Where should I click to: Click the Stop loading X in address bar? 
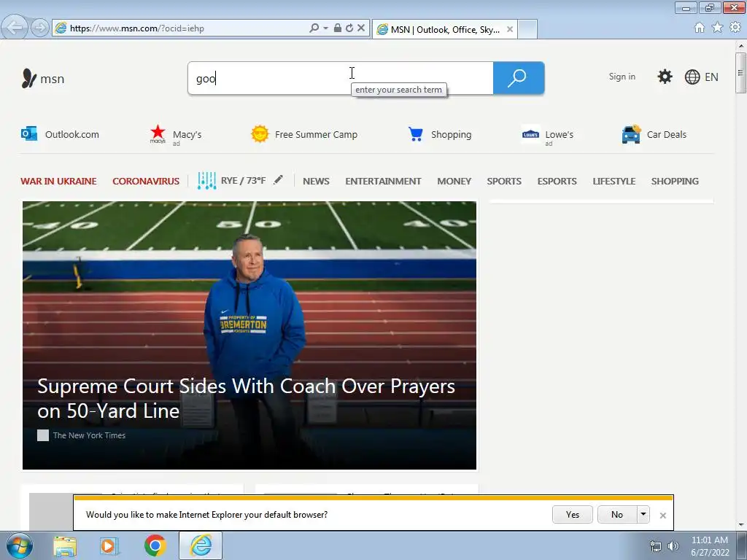tap(361, 28)
